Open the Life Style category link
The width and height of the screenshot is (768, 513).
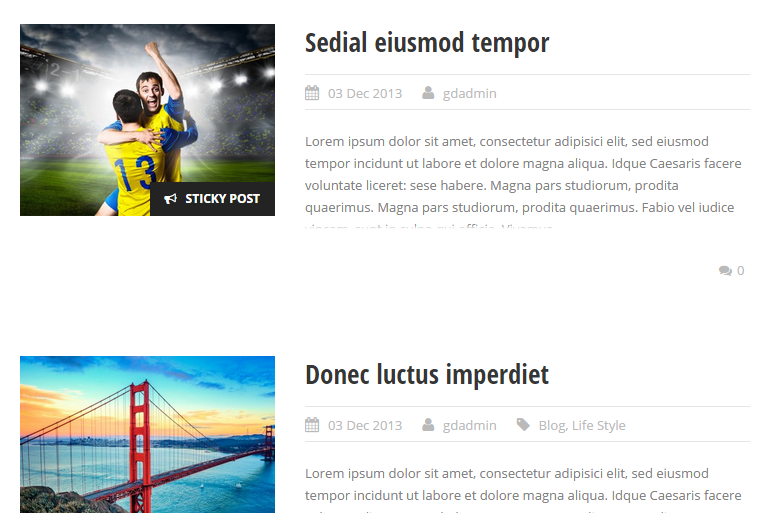(599, 425)
